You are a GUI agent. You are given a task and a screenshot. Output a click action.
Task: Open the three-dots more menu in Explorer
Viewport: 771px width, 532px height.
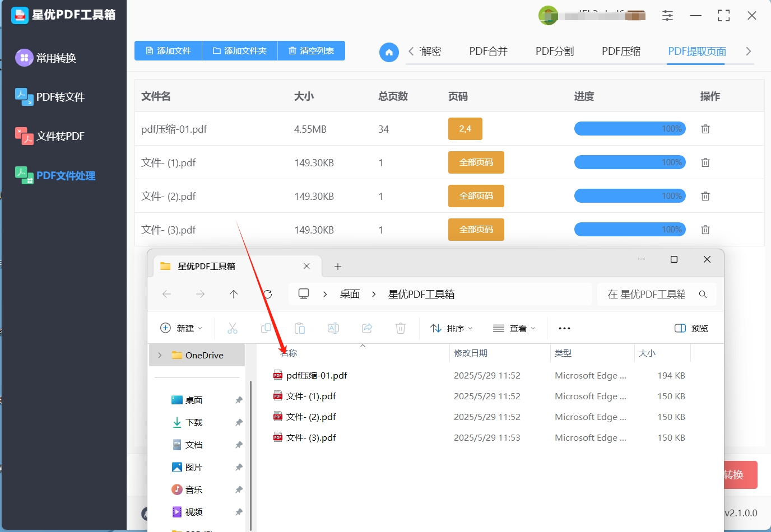564,329
